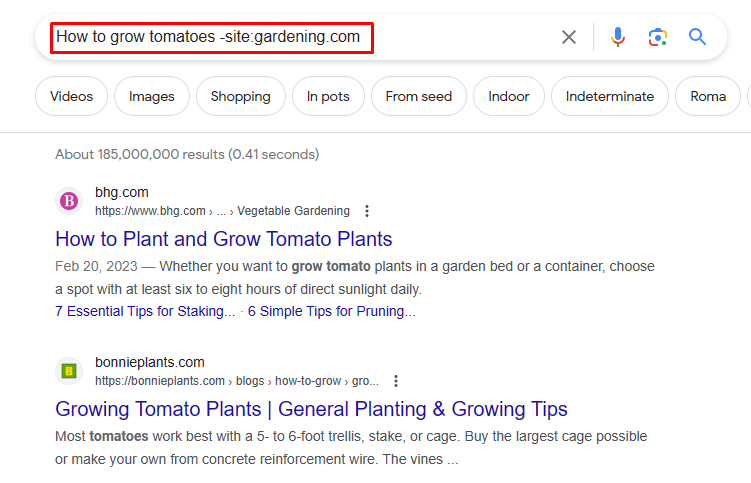The height and width of the screenshot is (483, 751).
Task: Open Google Lens image search icon
Action: (x=657, y=37)
